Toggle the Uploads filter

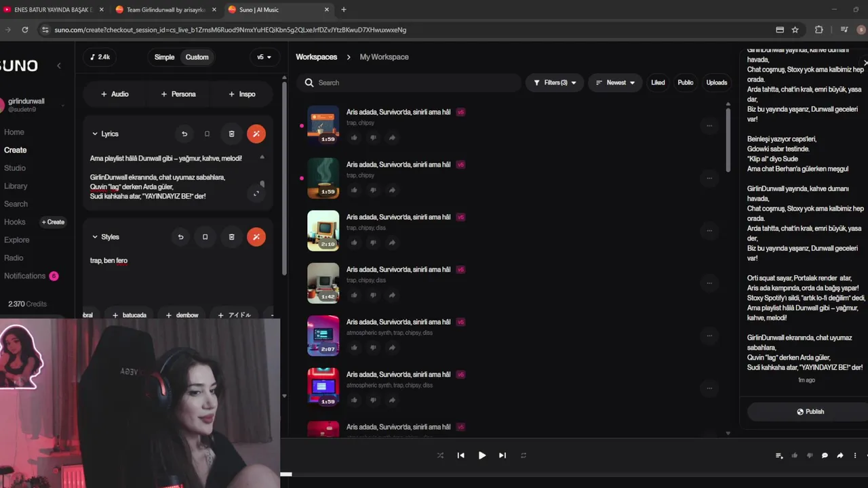717,83
